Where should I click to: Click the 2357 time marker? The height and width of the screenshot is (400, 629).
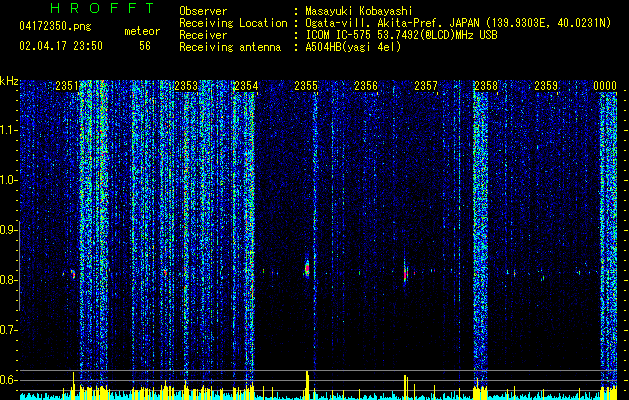426,86
